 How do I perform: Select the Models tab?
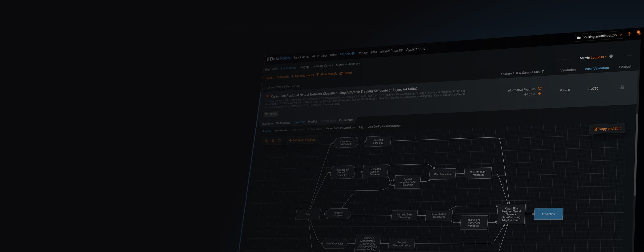tap(345, 54)
